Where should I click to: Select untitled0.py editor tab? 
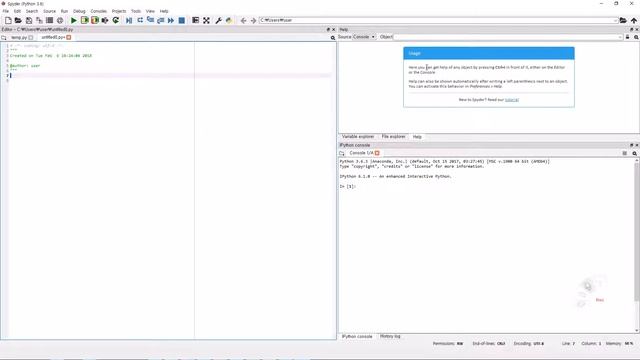52,37
